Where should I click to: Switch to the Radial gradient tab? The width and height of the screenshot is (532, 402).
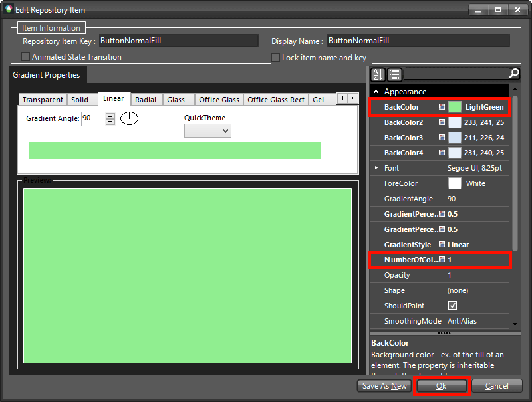pyautogui.click(x=146, y=98)
